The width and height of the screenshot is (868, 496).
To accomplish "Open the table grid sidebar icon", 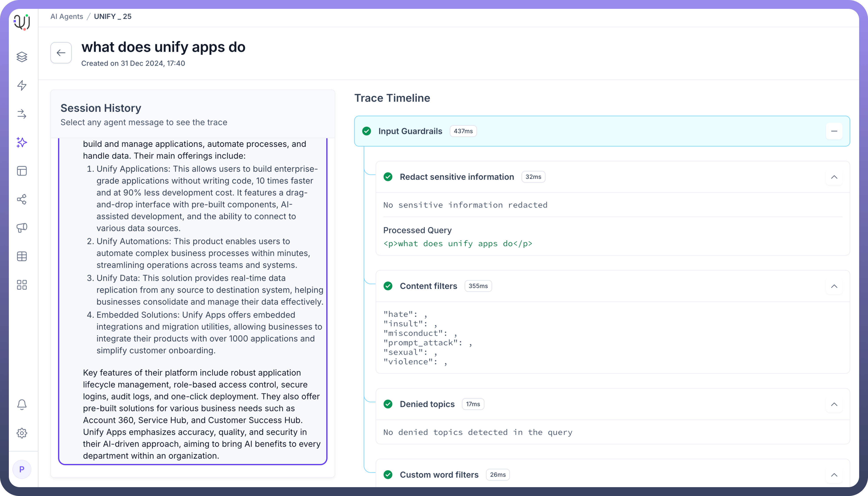I will point(22,256).
